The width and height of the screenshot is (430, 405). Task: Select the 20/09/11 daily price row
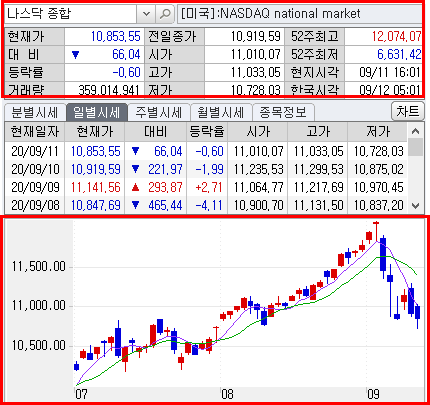(206, 151)
